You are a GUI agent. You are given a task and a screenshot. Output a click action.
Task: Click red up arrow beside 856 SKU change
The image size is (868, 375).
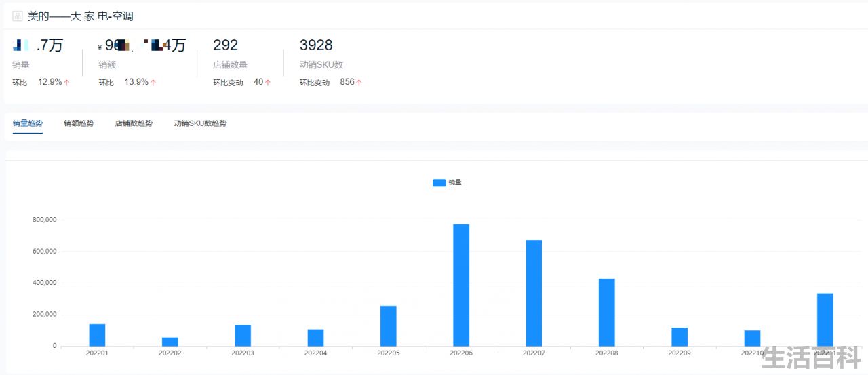tap(359, 83)
